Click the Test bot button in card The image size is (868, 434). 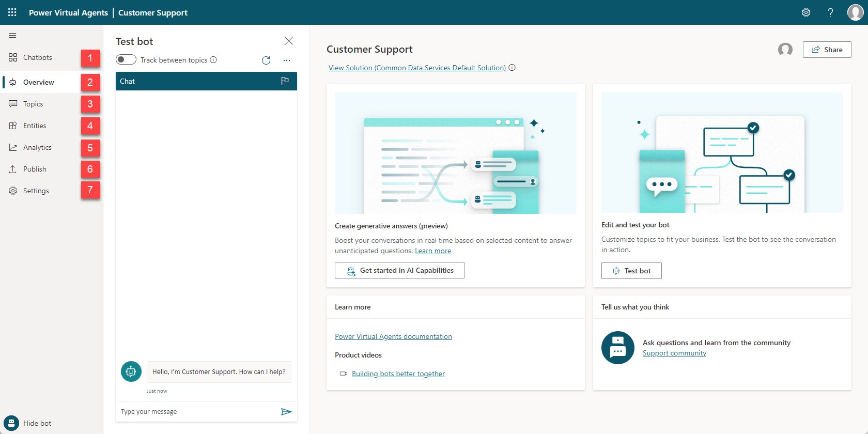[631, 271]
